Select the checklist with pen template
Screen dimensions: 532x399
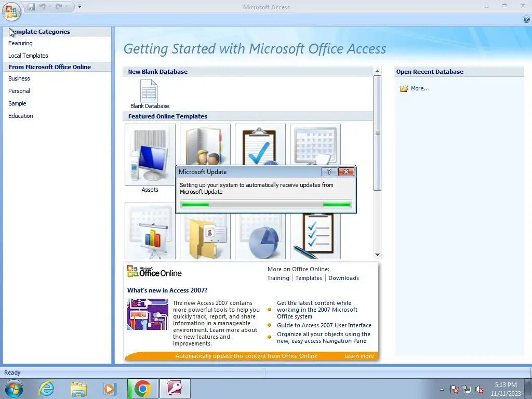pos(315,236)
